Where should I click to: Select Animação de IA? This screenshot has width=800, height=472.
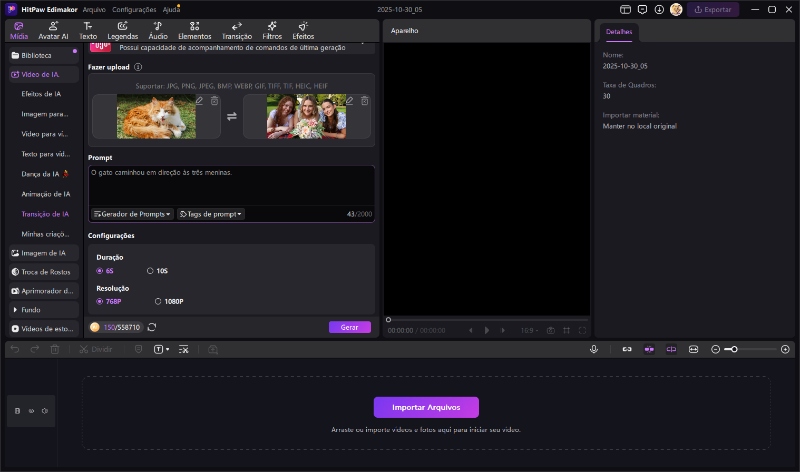coord(45,194)
